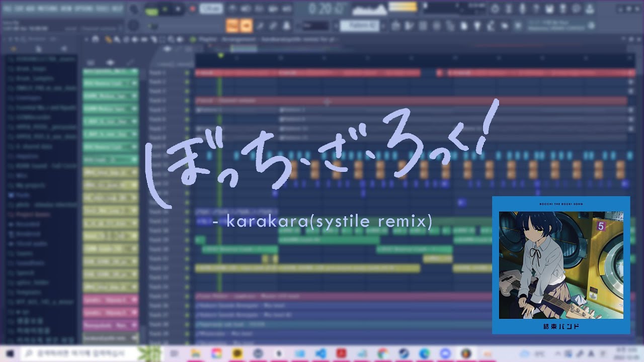Select the playlist Mute tool
Image resolution: width=644 pixels, height=362 pixels.
coord(136,39)
